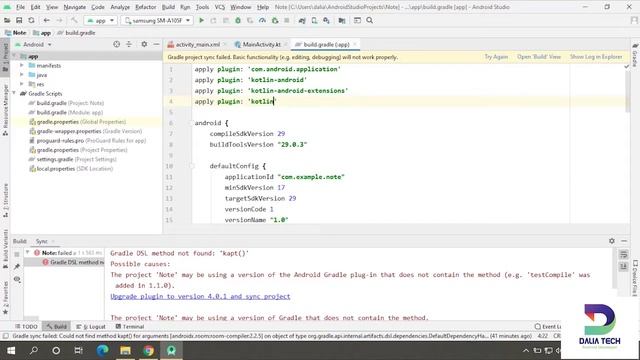Open the Android project view dropdown
The height and width of the screenshot is (360, 640).
(33, 44)
